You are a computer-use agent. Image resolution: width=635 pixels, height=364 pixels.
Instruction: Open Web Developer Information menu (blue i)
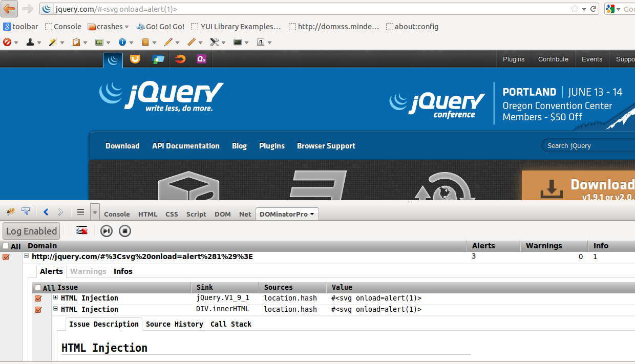125,42
